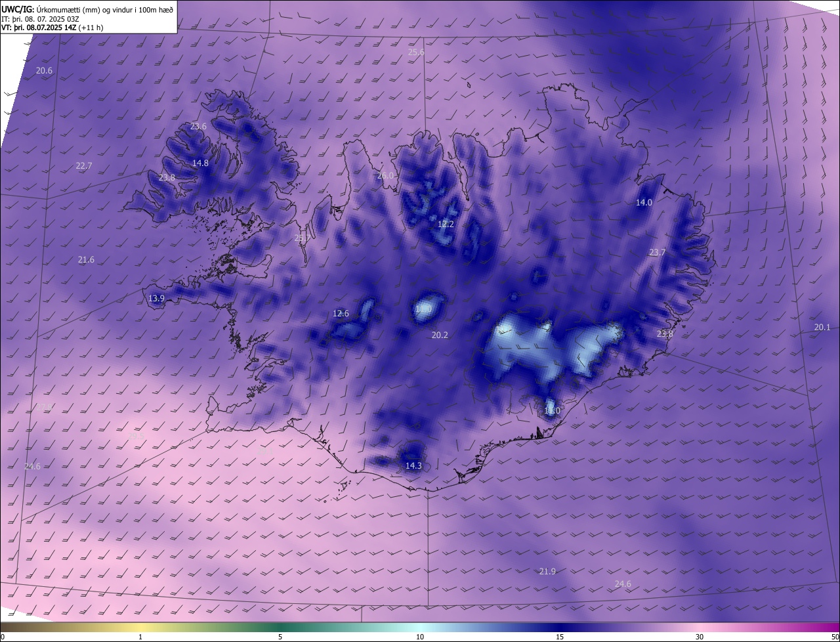Image resolution: width=840 pixels, height=642 pixels.
Task: Click the 13.9 value label
Action: 156,299
